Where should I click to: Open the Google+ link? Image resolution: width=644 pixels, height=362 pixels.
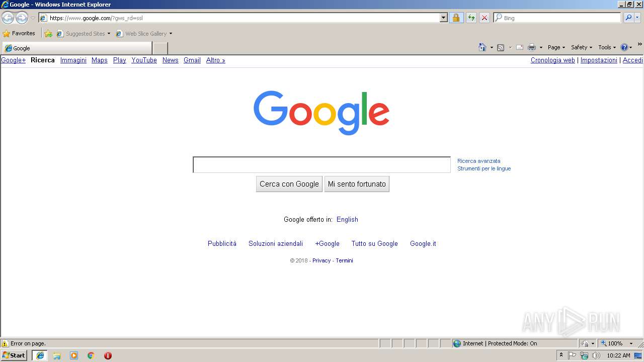click(14, 60)
